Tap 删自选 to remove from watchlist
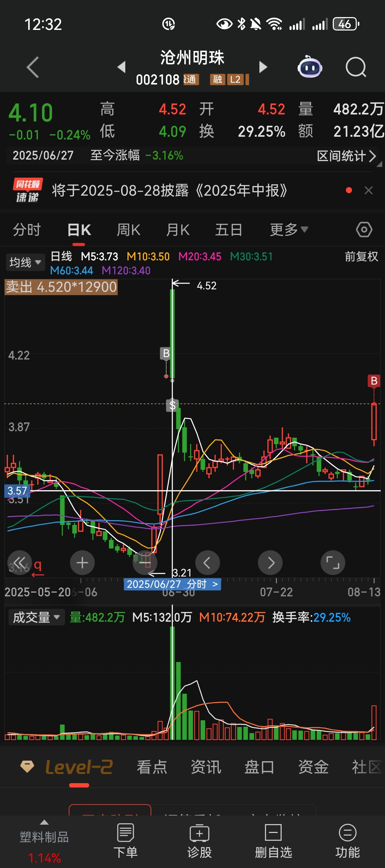Viewport: 385px width, 868px height. pos(273,841)
